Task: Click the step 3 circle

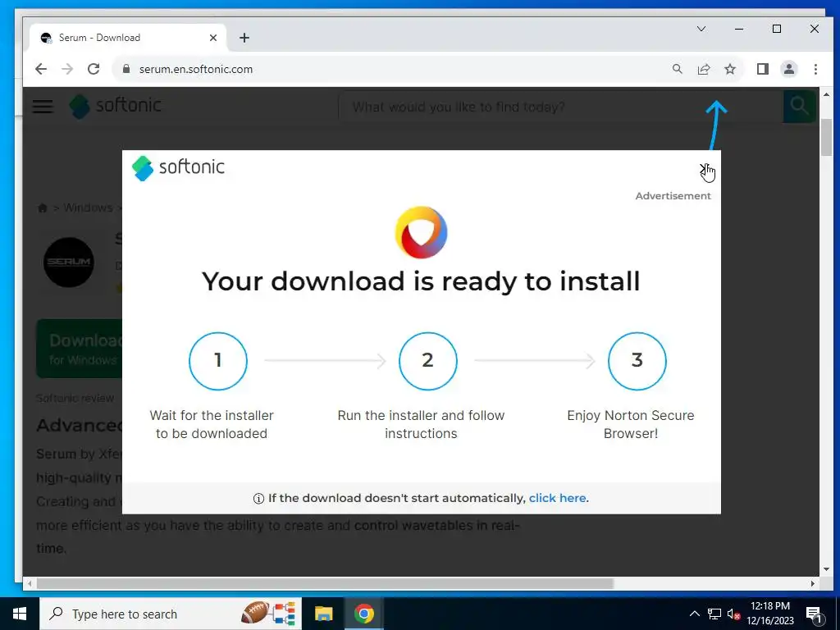Action: tap(637, 361)
